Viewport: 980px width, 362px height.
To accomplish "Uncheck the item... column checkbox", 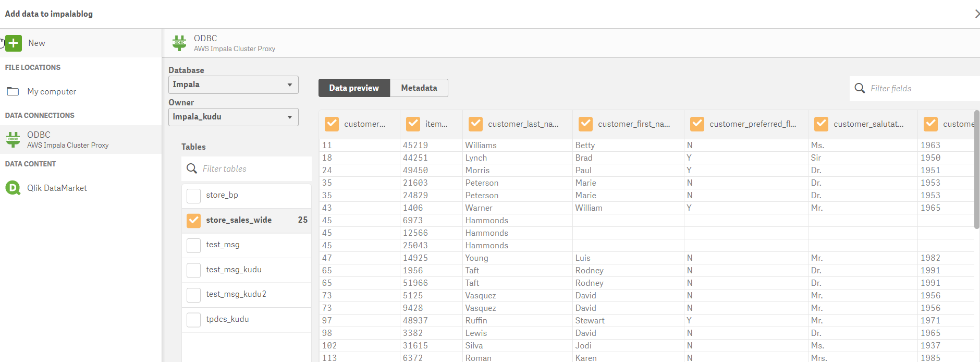I will pyautogui.click(x=413, y=124).
